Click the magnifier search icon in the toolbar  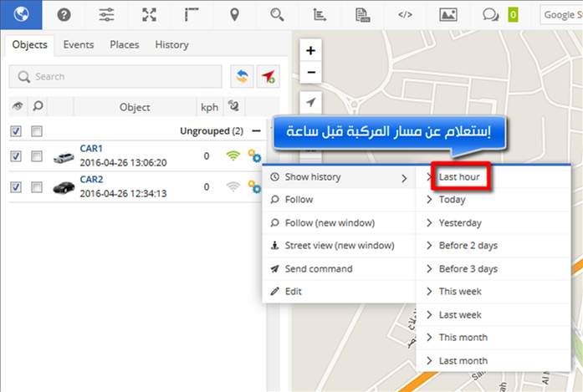277,15
